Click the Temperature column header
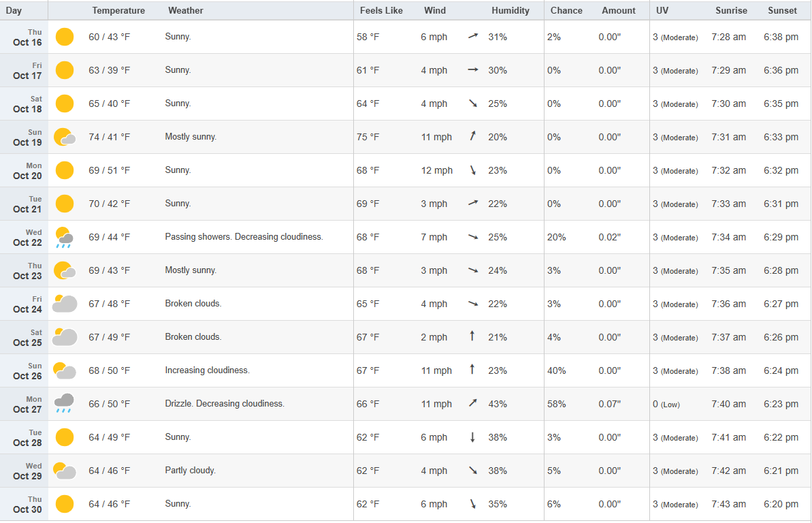The width and height of the screenshot is (812, 523). point(118,10)
